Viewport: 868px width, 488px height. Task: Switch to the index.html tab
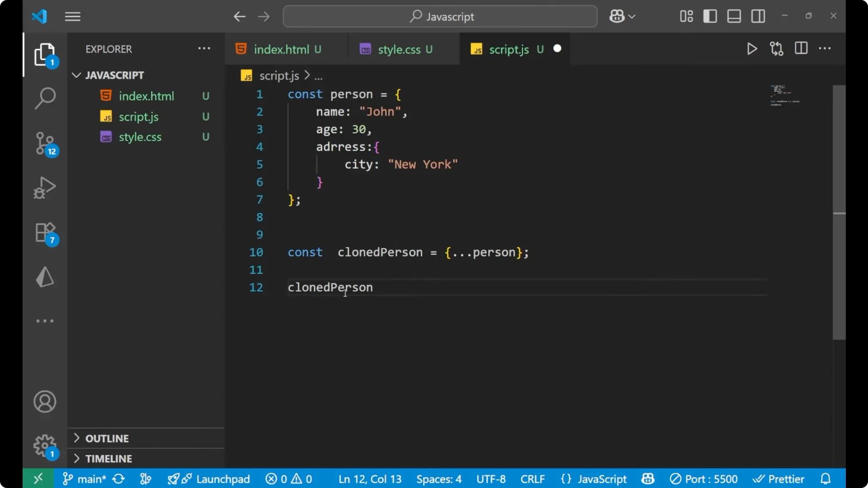(283, 49)
